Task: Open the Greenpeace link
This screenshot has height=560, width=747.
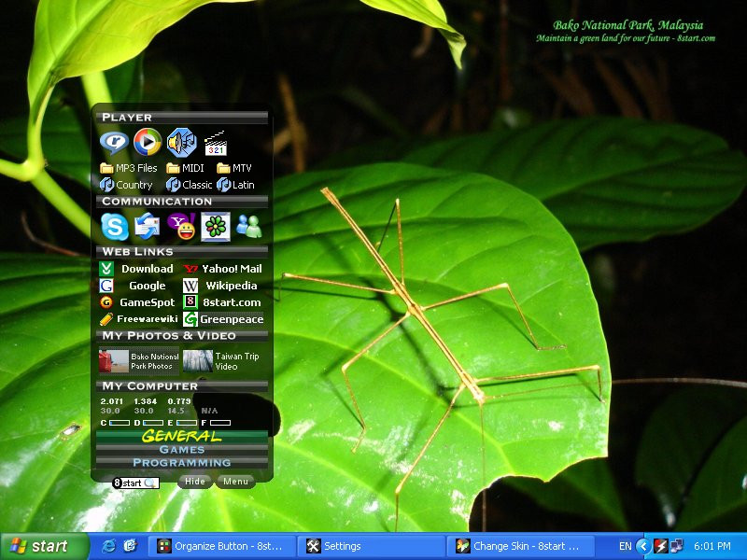Action: tap(223, 319)
